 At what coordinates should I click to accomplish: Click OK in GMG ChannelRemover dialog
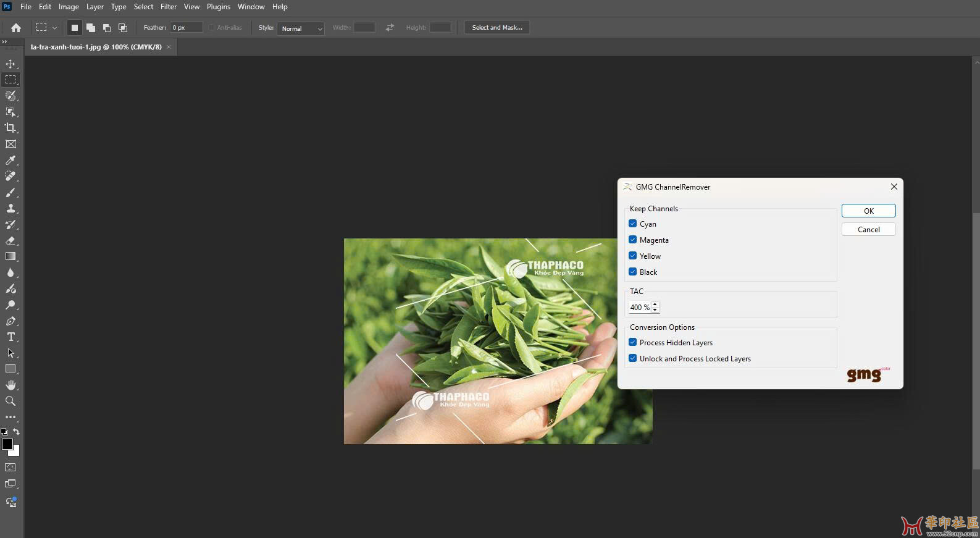[868, 211]
